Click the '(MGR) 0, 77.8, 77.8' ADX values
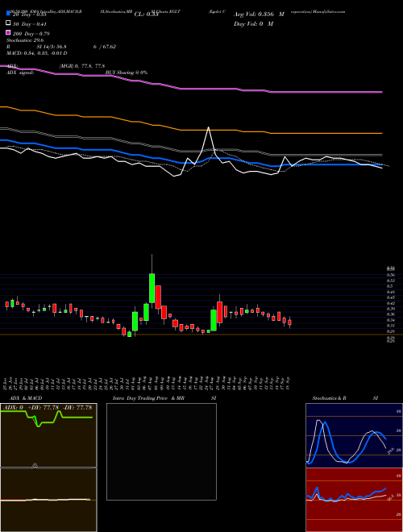Viewport: 403px width, 532px height. 82,66
